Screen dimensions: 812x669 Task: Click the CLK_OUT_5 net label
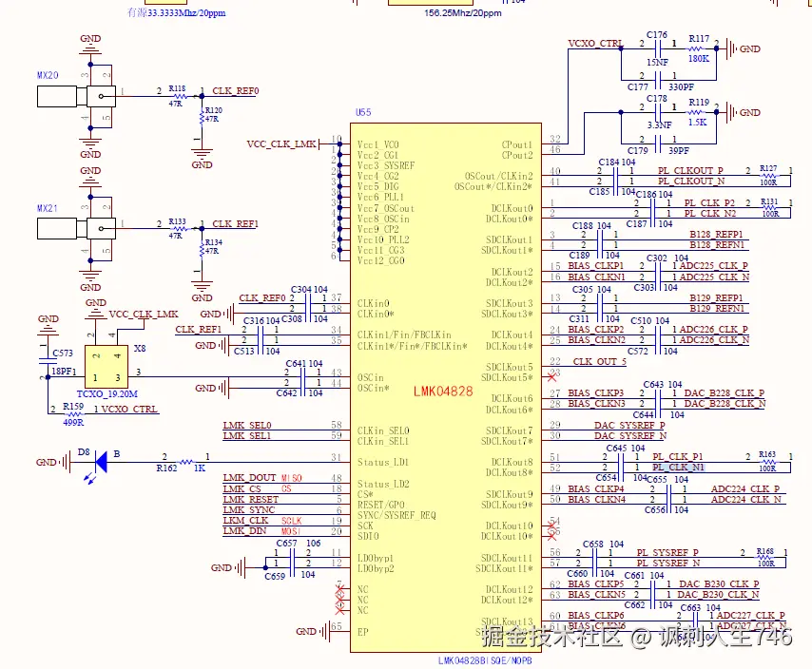pyautogui.click(x=599, y=362)
